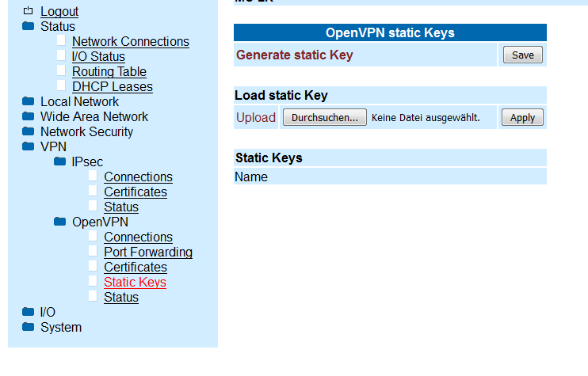Open I/O Status page
The image size is (588, 376).
point(98,56)
